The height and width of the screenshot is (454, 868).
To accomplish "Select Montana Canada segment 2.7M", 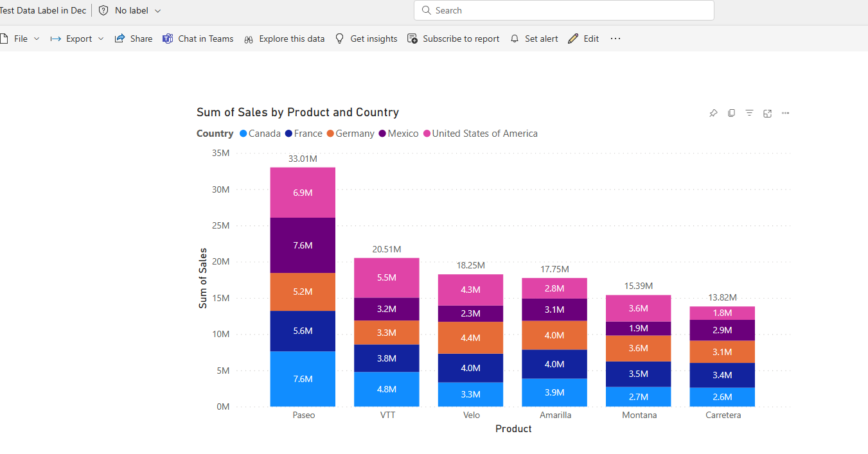I will click(639, 397).
